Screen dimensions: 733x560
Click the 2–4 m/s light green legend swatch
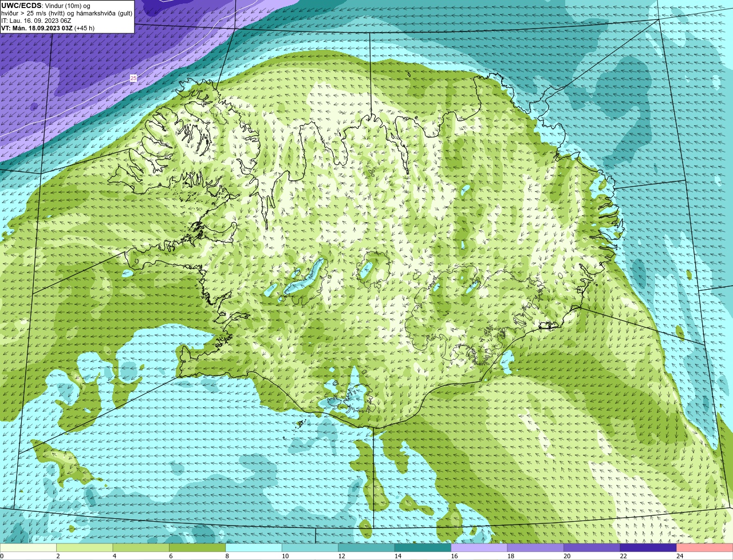[85, 548]
